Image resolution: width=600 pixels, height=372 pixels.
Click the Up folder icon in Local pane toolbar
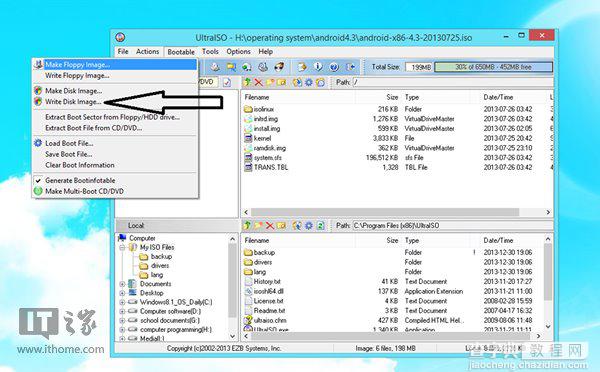click(248, 225)
